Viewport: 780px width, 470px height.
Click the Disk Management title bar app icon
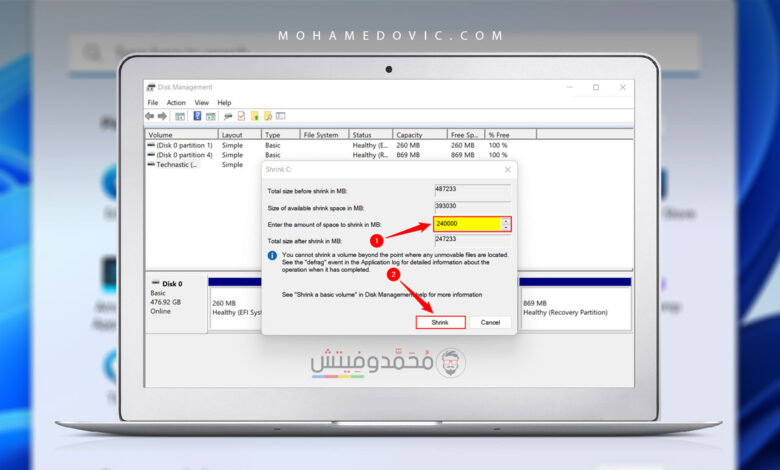tap(151, 88)
